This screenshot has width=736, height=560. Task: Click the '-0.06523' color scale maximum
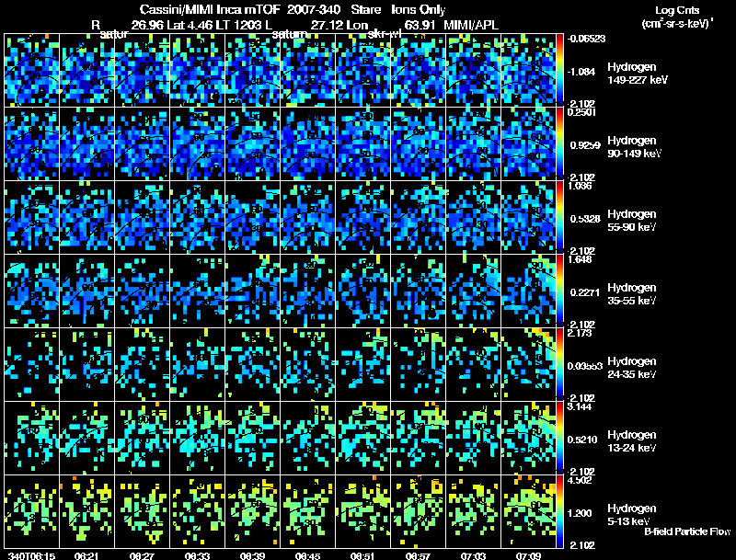point(586,39)
